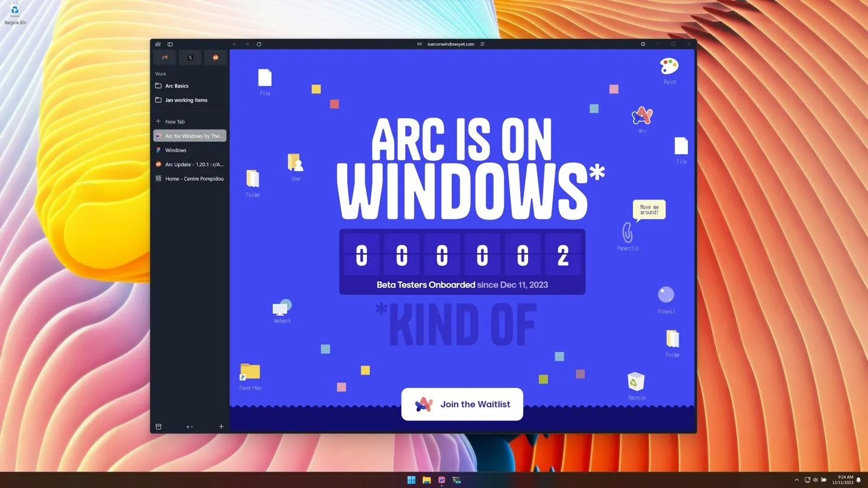The height and width of the screenshot is (488, 868).
Task: Click the Arc logo menu icon
Action: (x=158, y=44)
